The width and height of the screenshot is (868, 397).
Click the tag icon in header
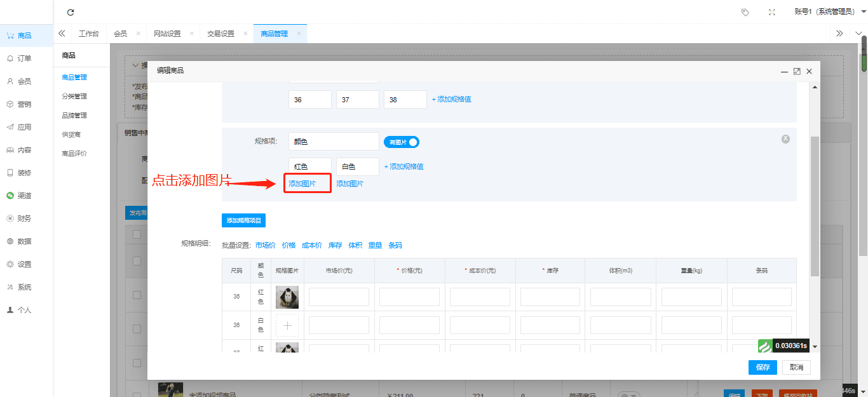coord(745,12)
